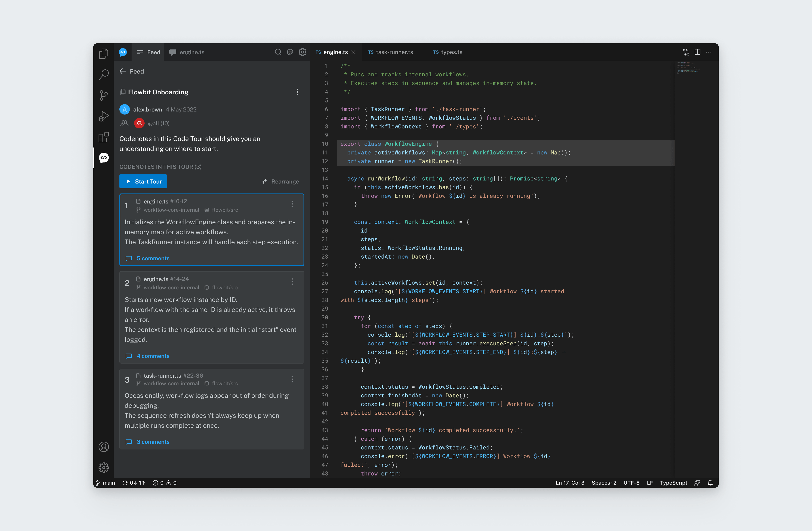Viewport: 812px width, 531px height.
Task: Open the Accounts icon in activity bar
Action: coord(104,447)
